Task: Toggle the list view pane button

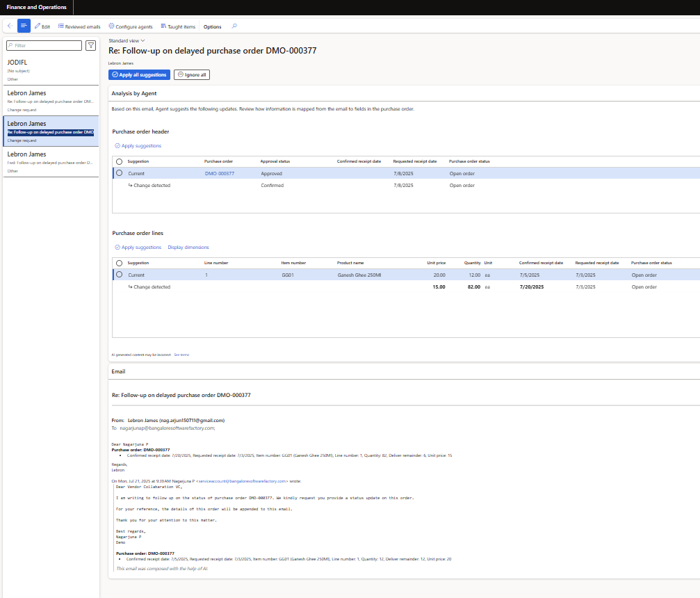Action: (x=24, y=26)
